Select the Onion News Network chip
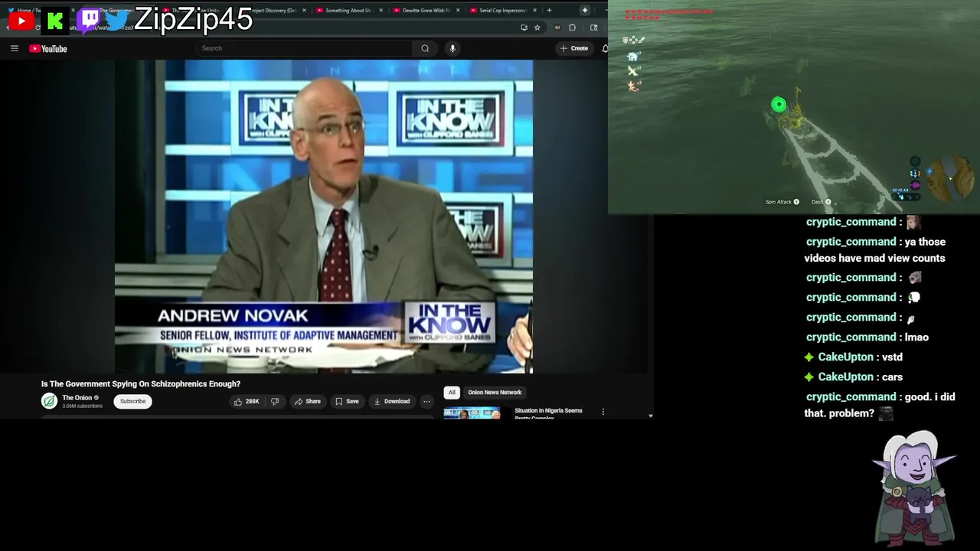This screenshot has height=551, width=980. click(495, 392)
